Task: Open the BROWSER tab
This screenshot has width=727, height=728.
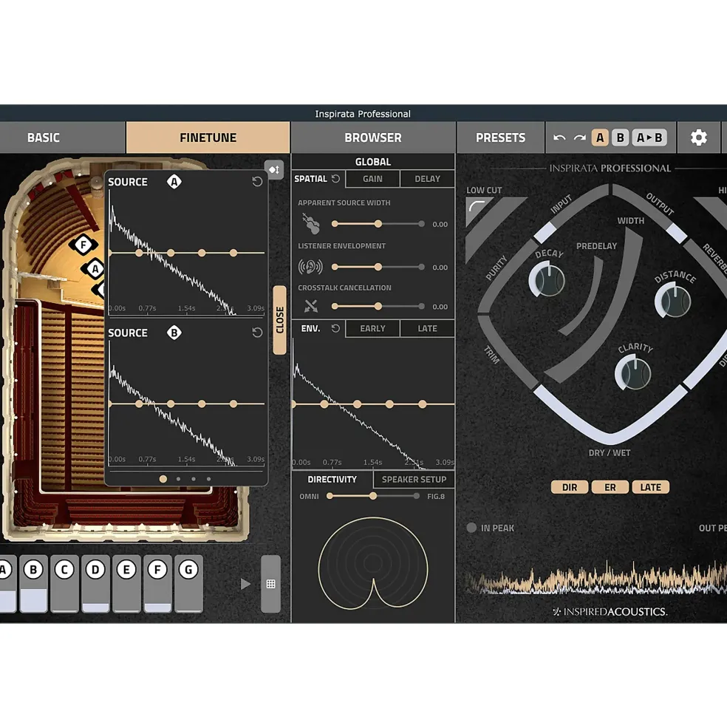Action: pyautogui.click(x=373, y=137)
